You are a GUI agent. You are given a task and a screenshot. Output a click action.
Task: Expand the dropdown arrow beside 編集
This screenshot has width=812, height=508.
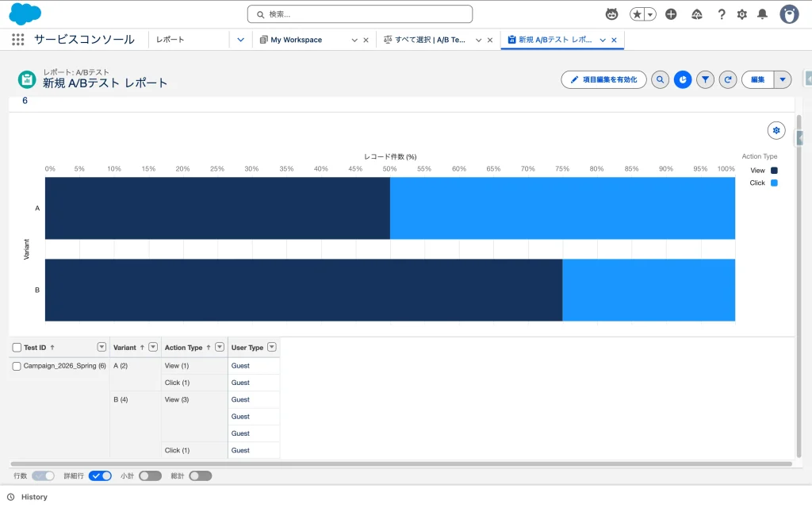[783, 79]
